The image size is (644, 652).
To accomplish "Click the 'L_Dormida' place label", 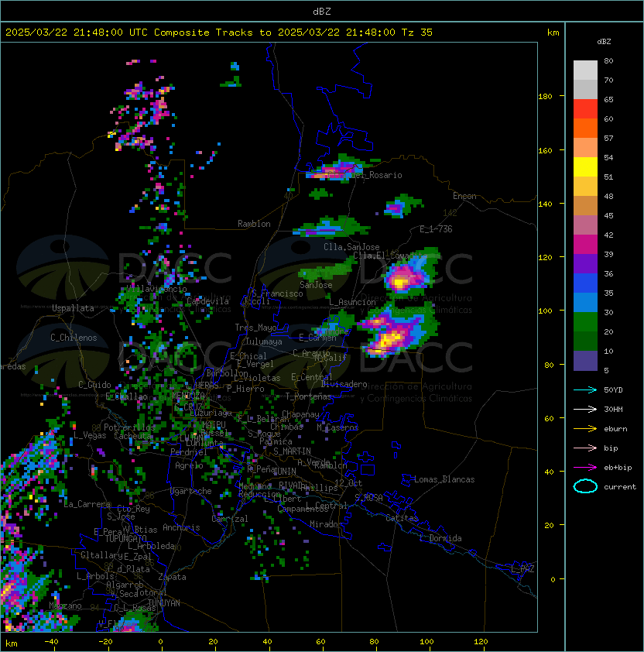I will tap(440, 538).
